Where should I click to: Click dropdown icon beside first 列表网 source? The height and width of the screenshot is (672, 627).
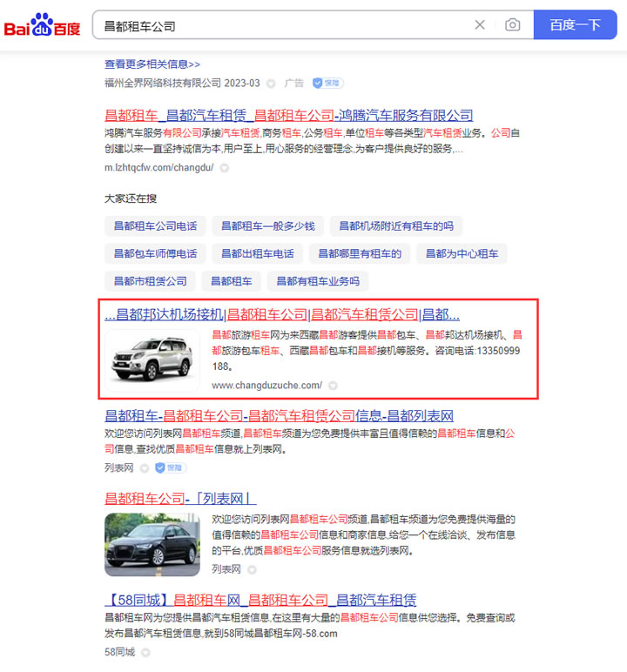click(145, 468)
